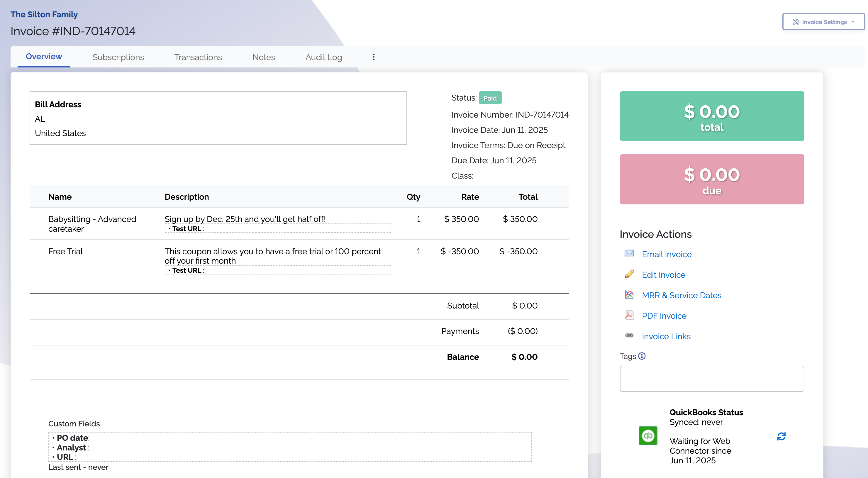Click the Synced: never QuickBooks status text

point(696,422)
